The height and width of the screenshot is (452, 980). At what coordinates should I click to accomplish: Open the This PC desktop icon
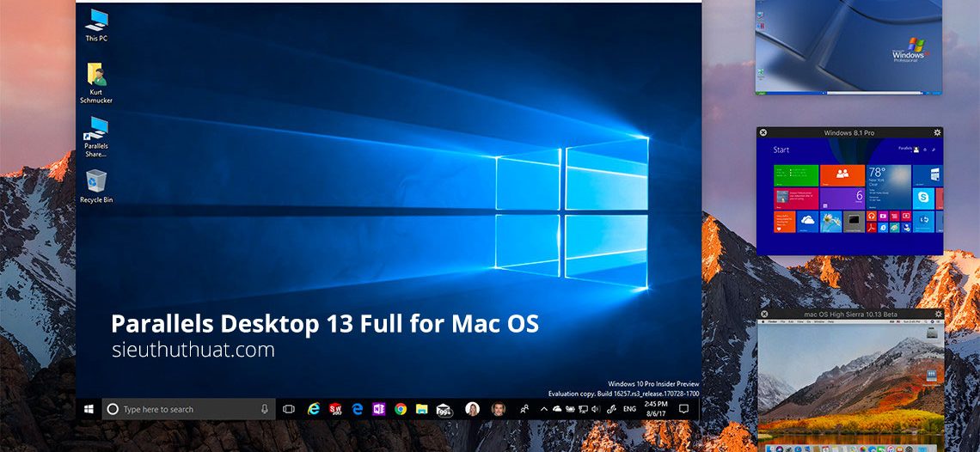(96, 26)
